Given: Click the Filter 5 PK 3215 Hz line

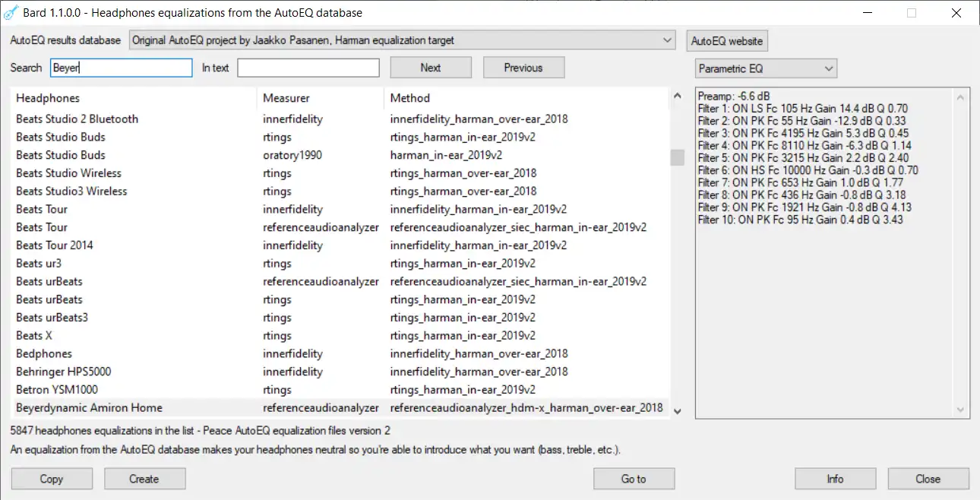Looking at the screenshot, I should pyautogui.click(x=803, y=158).
